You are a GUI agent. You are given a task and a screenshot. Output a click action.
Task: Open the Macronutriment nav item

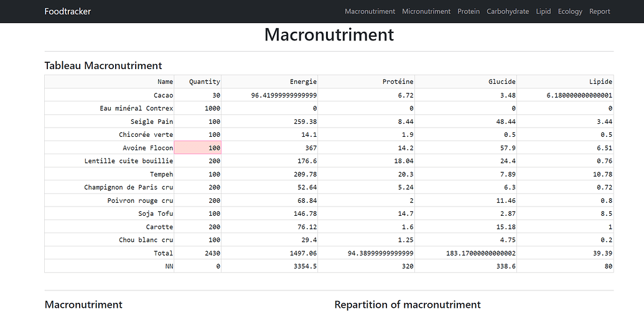coord(370,11)
